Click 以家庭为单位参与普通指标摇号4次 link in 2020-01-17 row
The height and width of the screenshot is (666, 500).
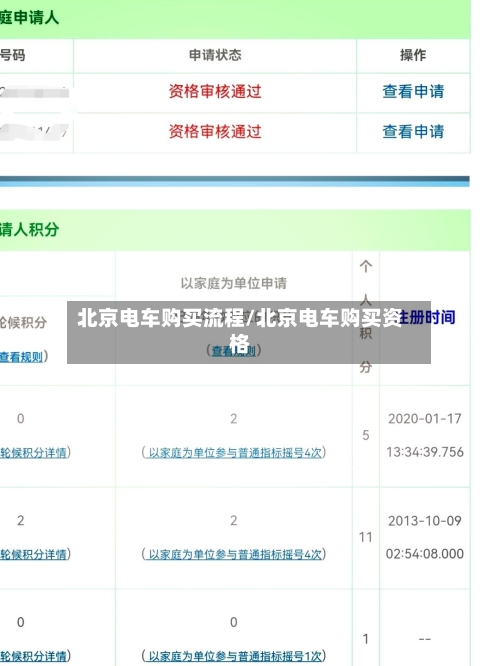[x=234, y=452]
